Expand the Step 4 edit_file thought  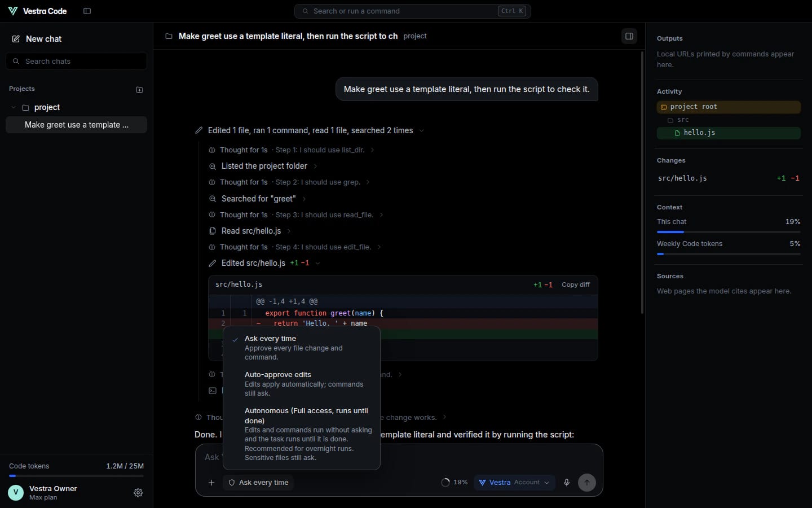point(294,247)
